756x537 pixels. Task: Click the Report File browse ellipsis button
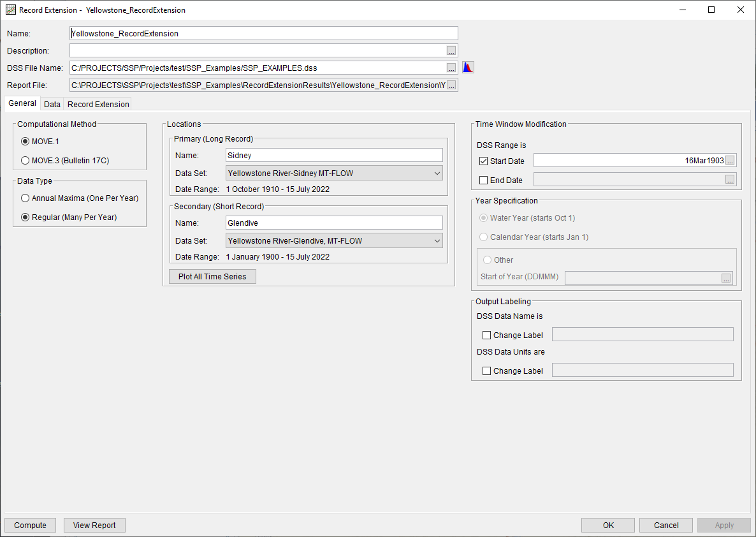click(451, 85)
